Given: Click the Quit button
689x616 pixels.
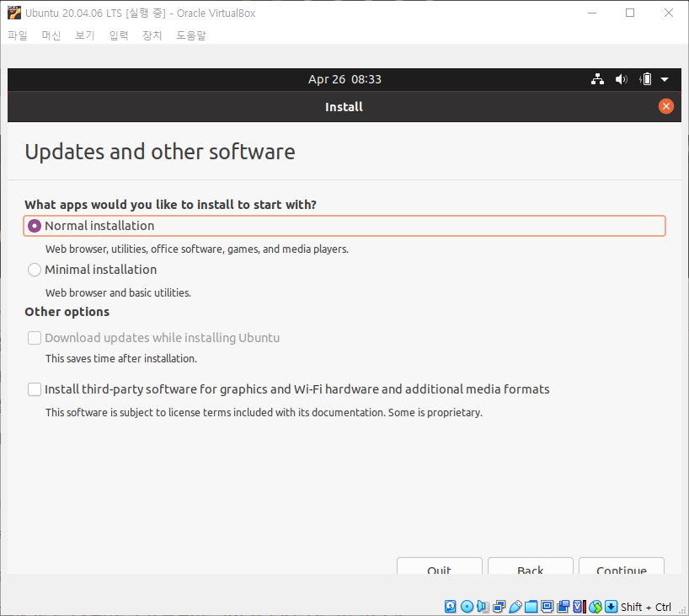Looking at the screenshot, I should 440,566.
